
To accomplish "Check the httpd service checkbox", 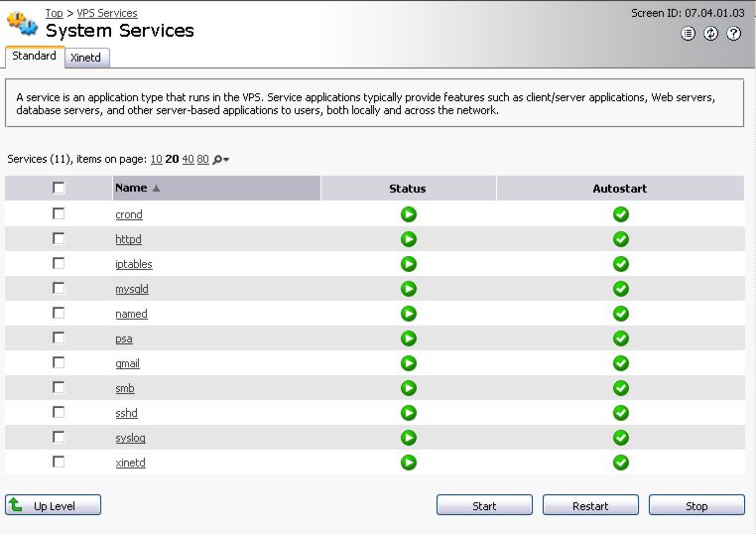I will [59, 238].
